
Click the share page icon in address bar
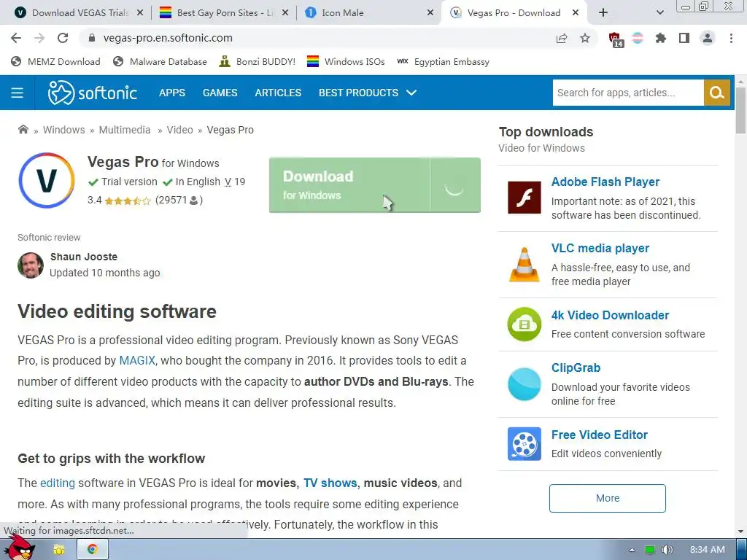click(x=562, y=38)
